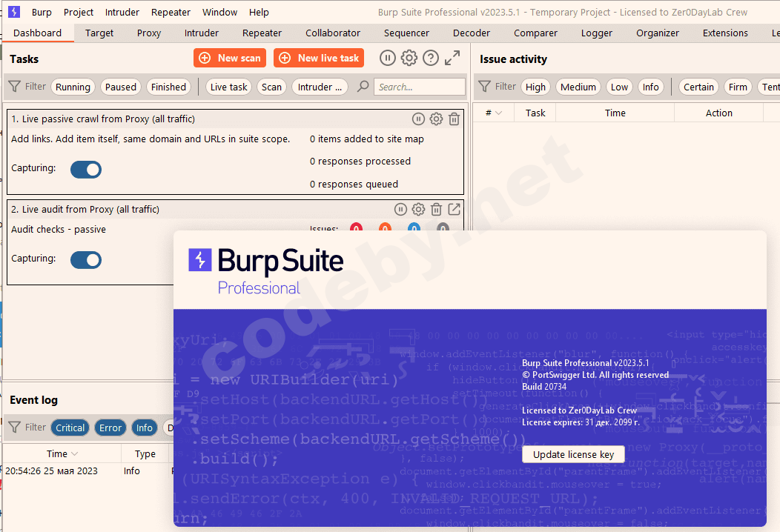
Task: Open the Help menu
Action: [259, 12]
